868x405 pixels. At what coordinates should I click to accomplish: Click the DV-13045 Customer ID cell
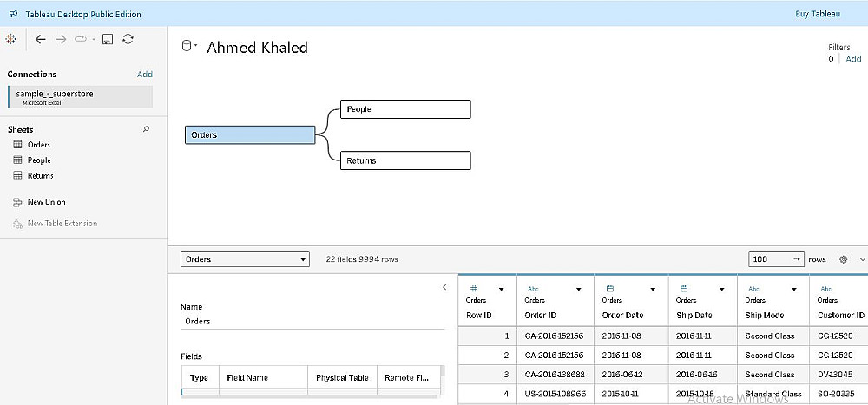coord(838,375)
